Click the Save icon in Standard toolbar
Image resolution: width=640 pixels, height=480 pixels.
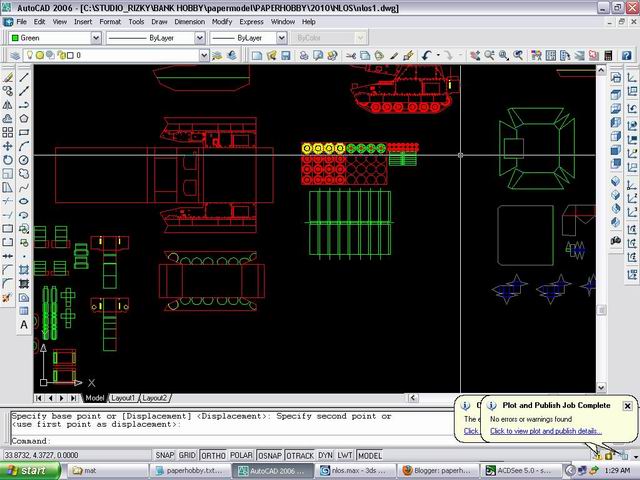tap(286, 56)
